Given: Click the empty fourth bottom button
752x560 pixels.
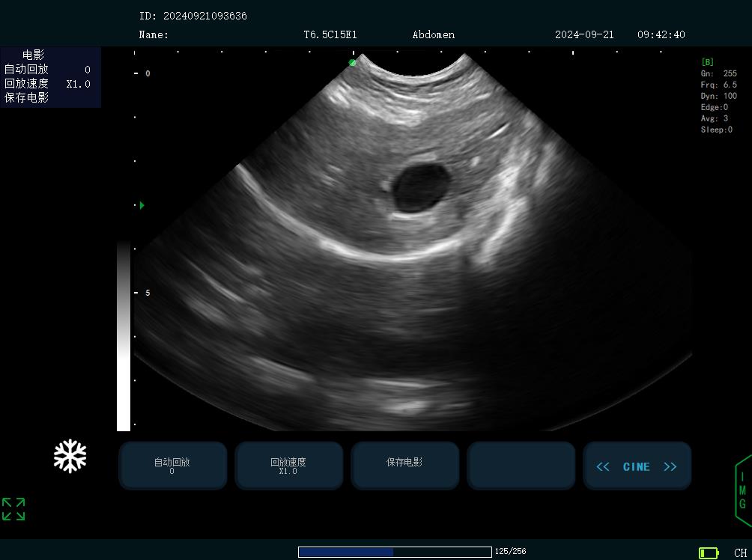Looking at the screenshot, I should point(521,466).
